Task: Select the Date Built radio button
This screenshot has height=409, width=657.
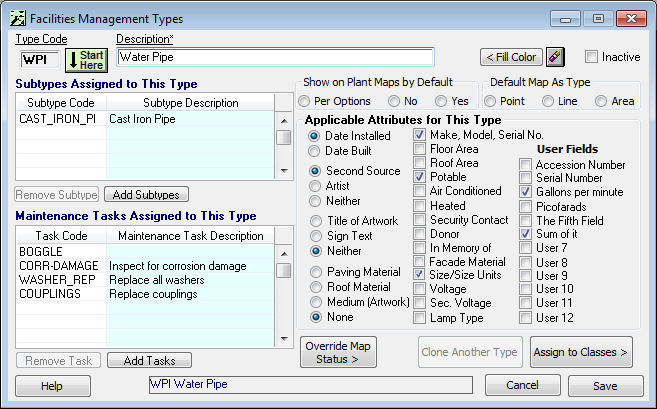Action: [314, 151]
